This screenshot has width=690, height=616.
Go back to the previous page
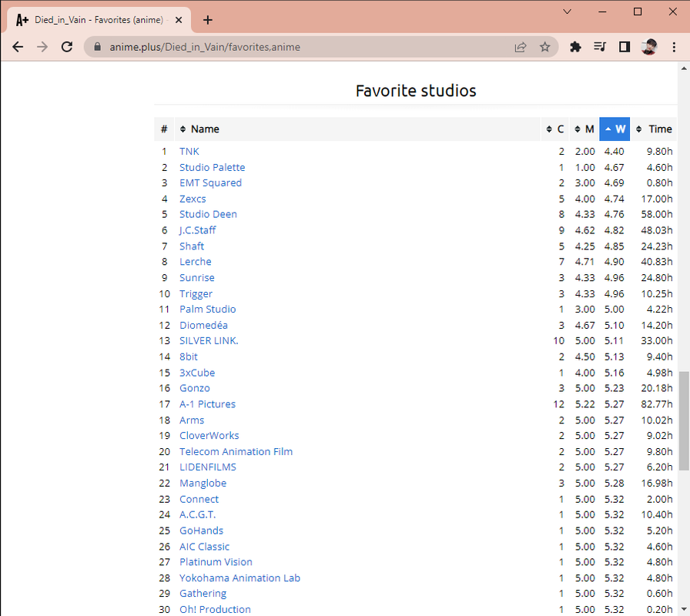[x=18, y=47]
